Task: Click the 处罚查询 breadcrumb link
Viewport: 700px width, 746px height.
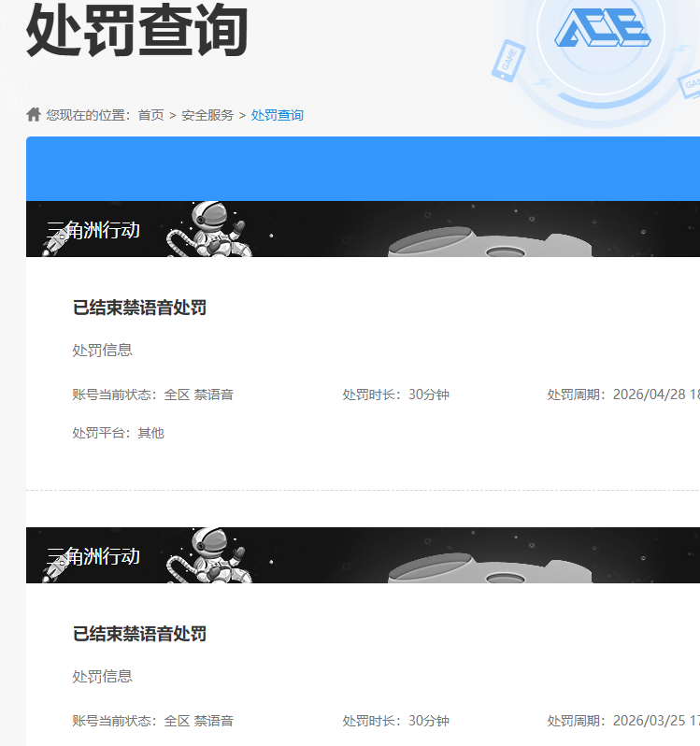Action: (x=278, y=115)
